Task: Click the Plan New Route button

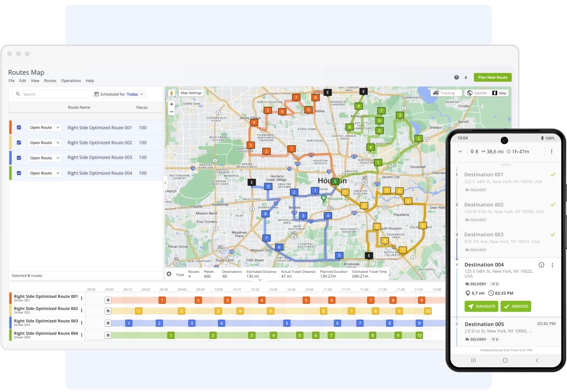Action: [x=492, y=77]
